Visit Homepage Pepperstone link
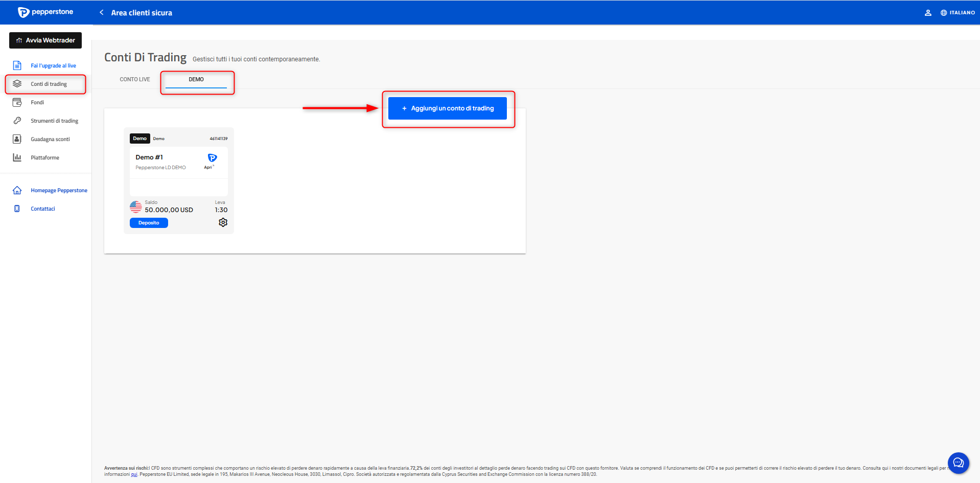Screen dimensions: 980x483 point(59,190)
